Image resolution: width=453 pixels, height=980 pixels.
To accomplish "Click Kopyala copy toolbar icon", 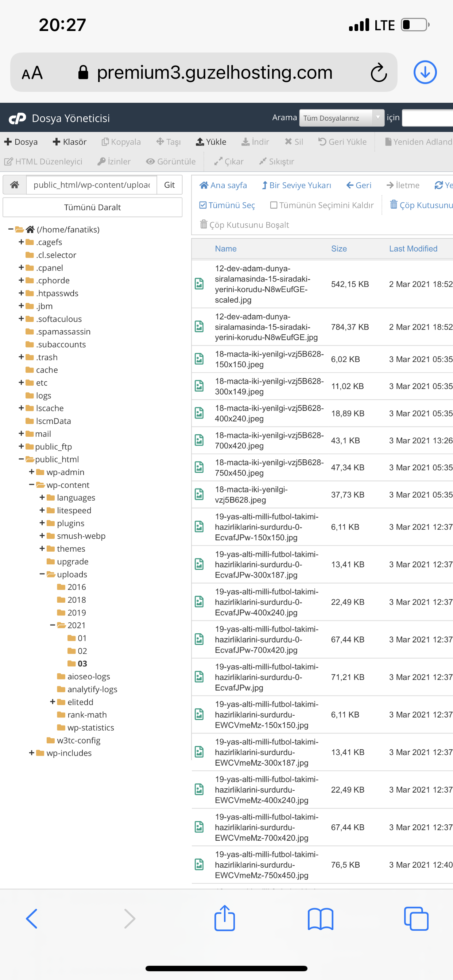I will coord(121,142).
